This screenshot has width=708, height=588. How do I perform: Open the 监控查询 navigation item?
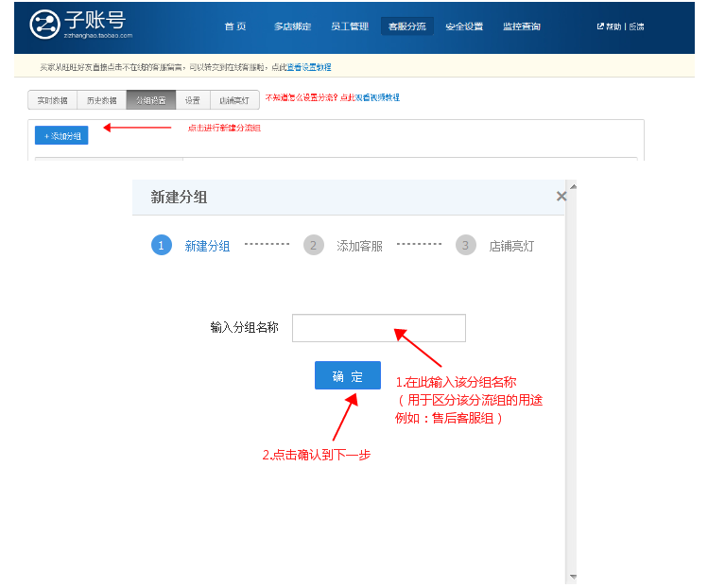522,26
